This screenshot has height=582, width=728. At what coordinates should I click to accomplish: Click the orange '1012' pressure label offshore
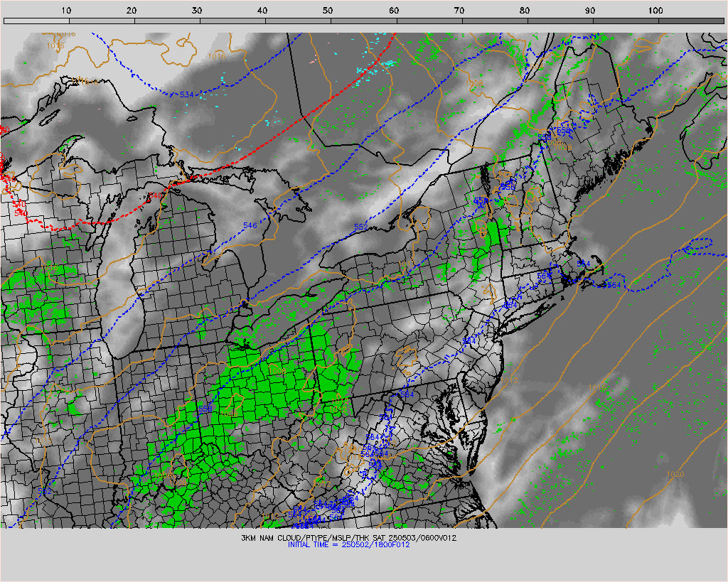click(509, 381)
